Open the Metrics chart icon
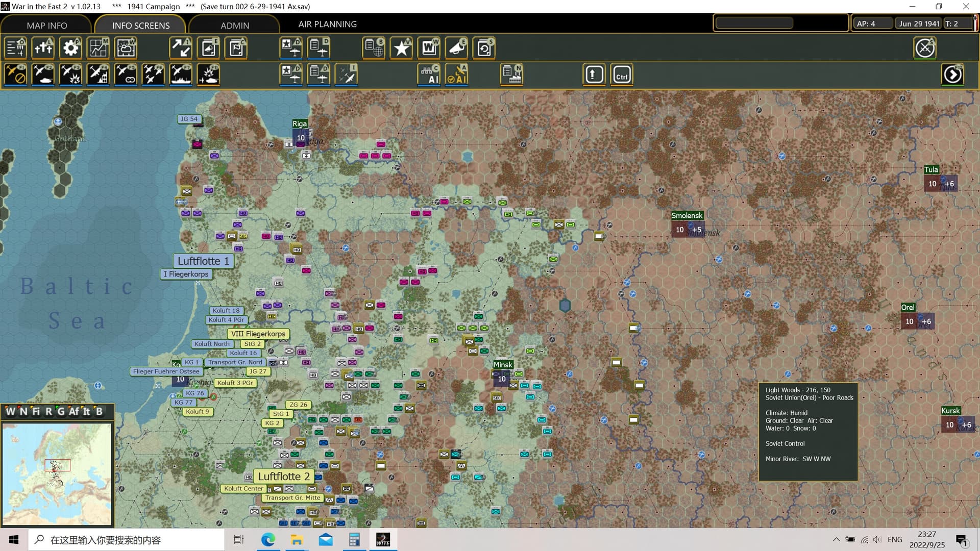Viewport: 980px width, 551px height. point(98,48)
